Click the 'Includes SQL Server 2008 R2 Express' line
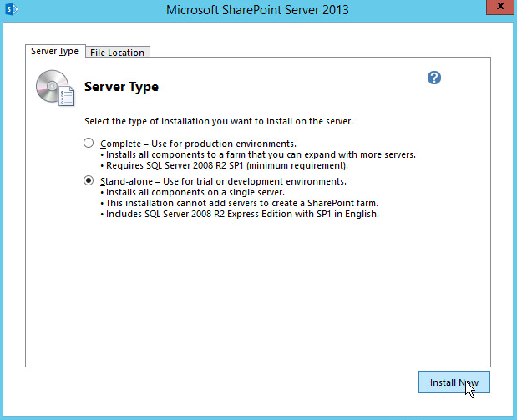Screen dimensions: 517x420 [242, 214]
